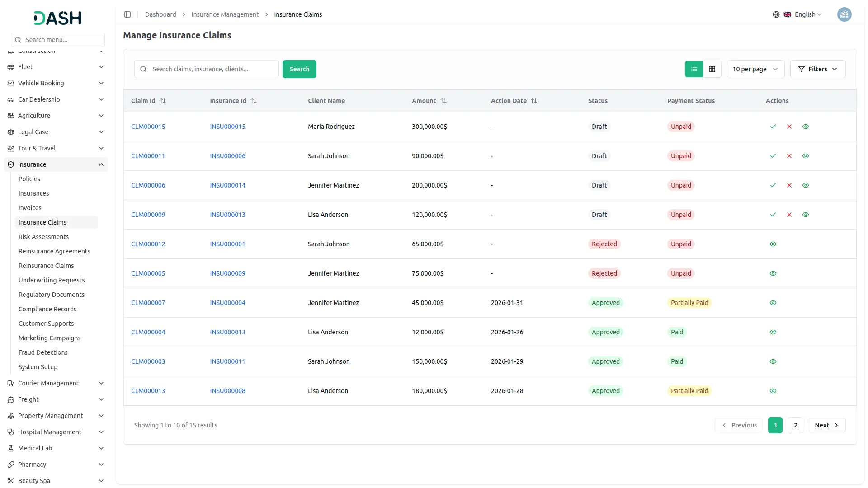Viewport: 868px width, 488px height.
Task: Open claim CLM000009 link
Action: point(148,214)
